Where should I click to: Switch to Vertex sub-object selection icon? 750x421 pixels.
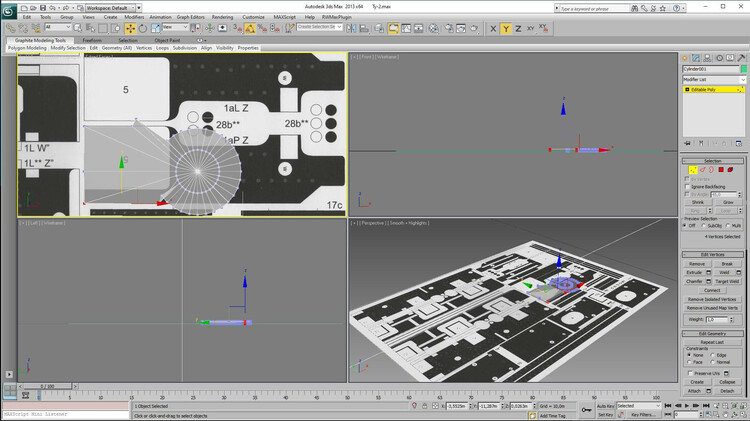tap(693, 169)
